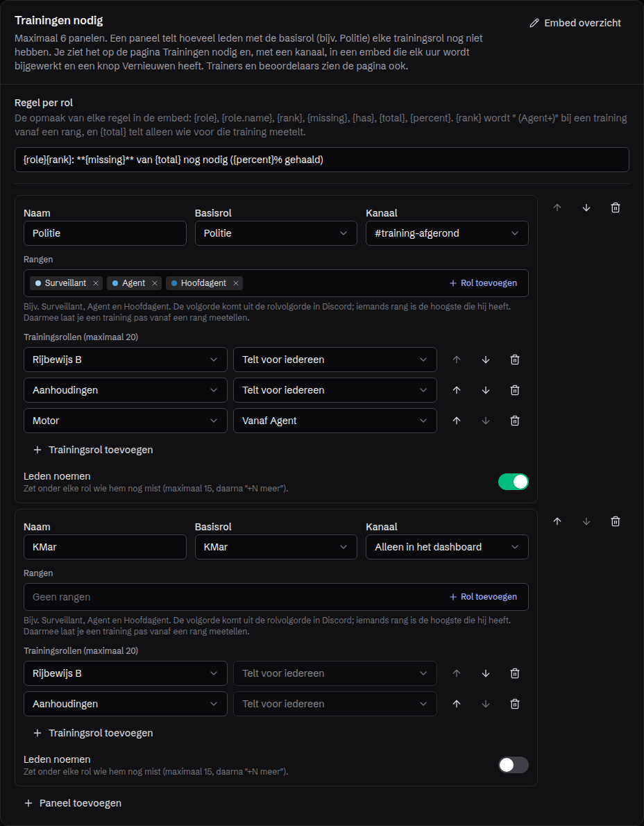
Task: Move the KMar panel up
Action: click(x=557, y=521)
